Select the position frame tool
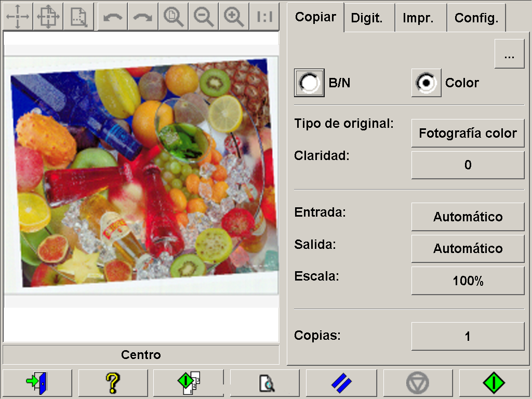 48,16
